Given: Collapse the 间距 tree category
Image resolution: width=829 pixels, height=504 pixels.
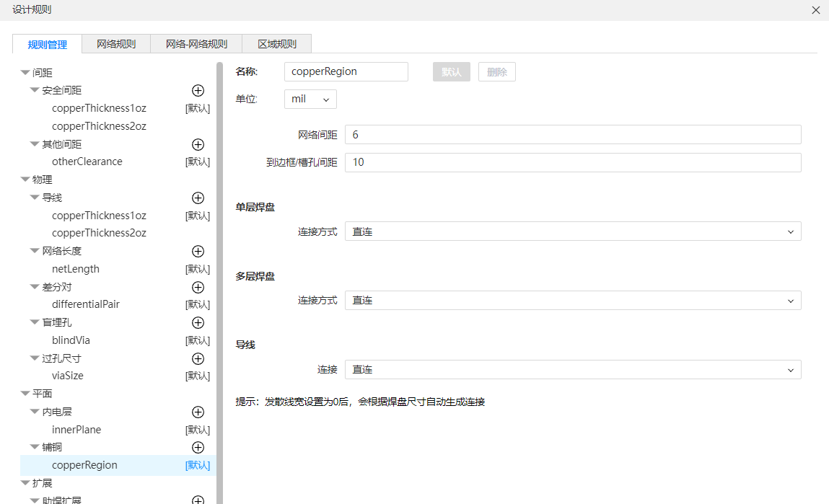Looking at the screenshot, I should pos(25,73).
